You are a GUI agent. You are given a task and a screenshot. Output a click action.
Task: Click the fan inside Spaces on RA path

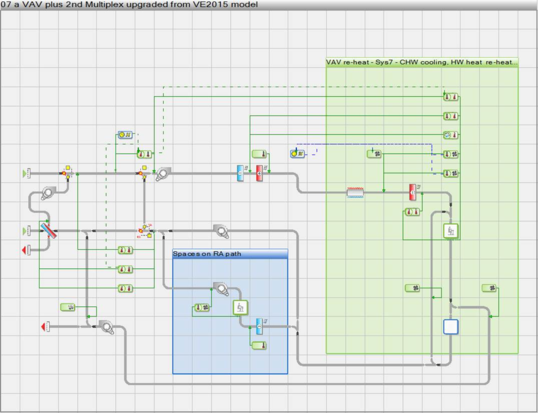(221, 289)
